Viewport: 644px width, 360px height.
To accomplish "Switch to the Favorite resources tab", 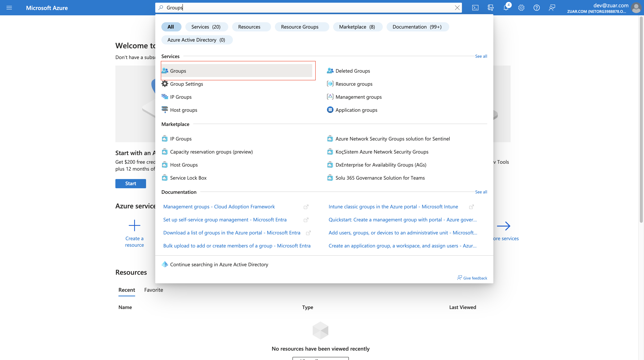I will [154, 290].
